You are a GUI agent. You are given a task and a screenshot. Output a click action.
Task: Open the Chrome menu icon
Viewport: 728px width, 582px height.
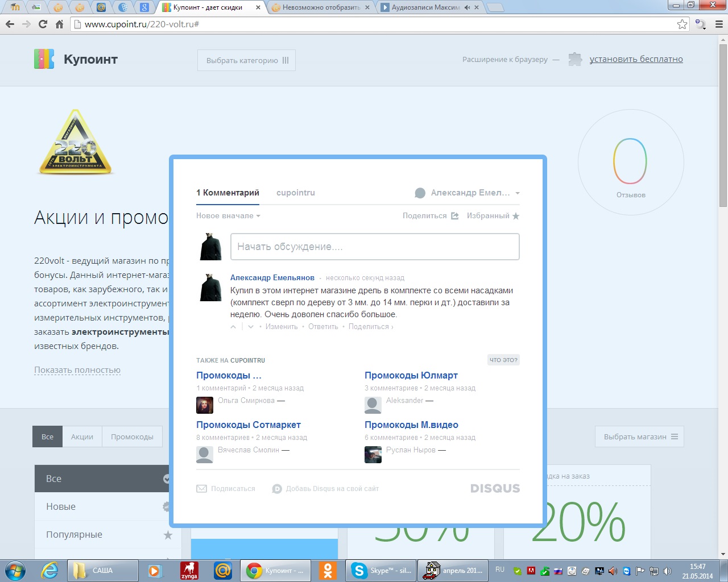point(719,24)
